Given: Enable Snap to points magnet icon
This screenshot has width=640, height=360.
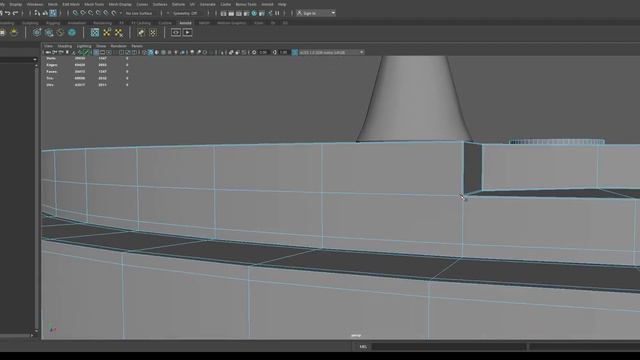Looking at the screenshot, I should (x=91, y=13).
